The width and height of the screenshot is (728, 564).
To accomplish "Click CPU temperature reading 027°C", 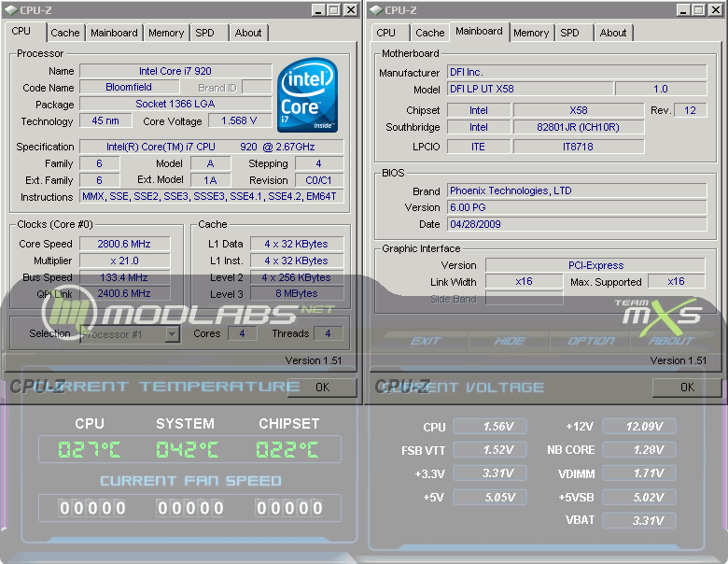I will [90, 450].
